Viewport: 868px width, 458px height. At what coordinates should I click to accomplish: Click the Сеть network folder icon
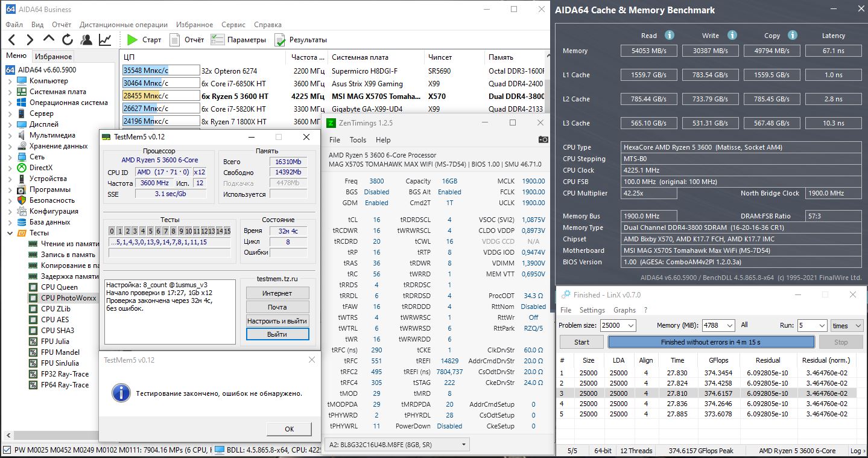click(x=22, y=157)
